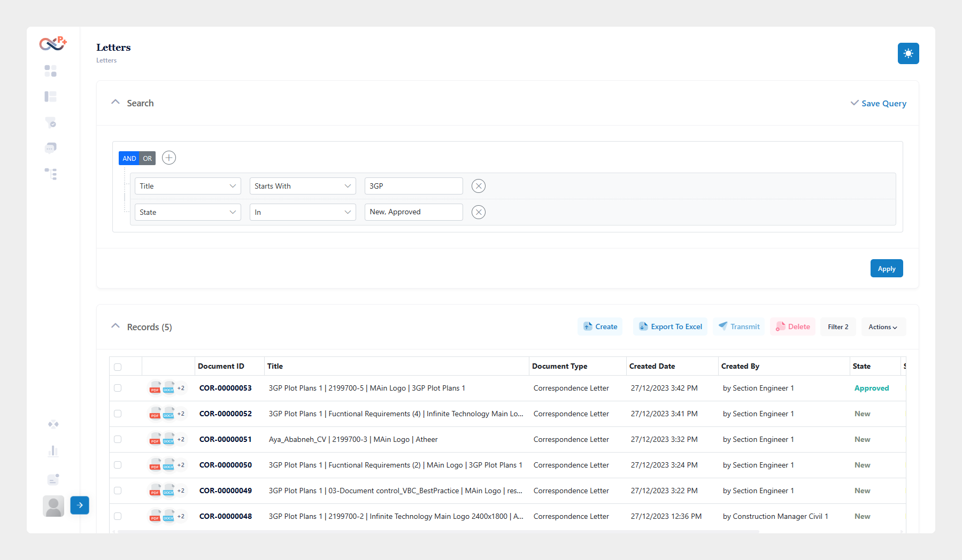
Task: Remove the State filter condition
Action: point(479,212)
